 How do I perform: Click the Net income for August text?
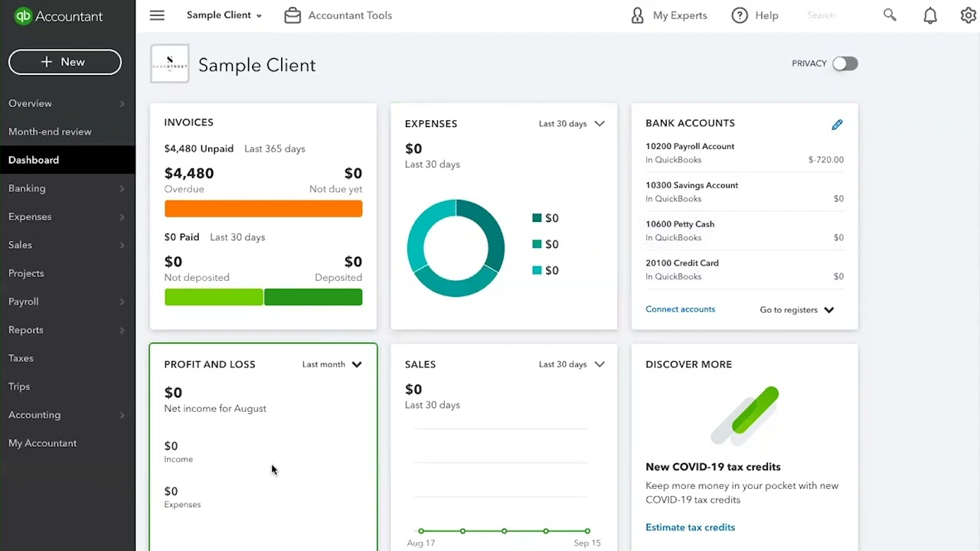215,409
